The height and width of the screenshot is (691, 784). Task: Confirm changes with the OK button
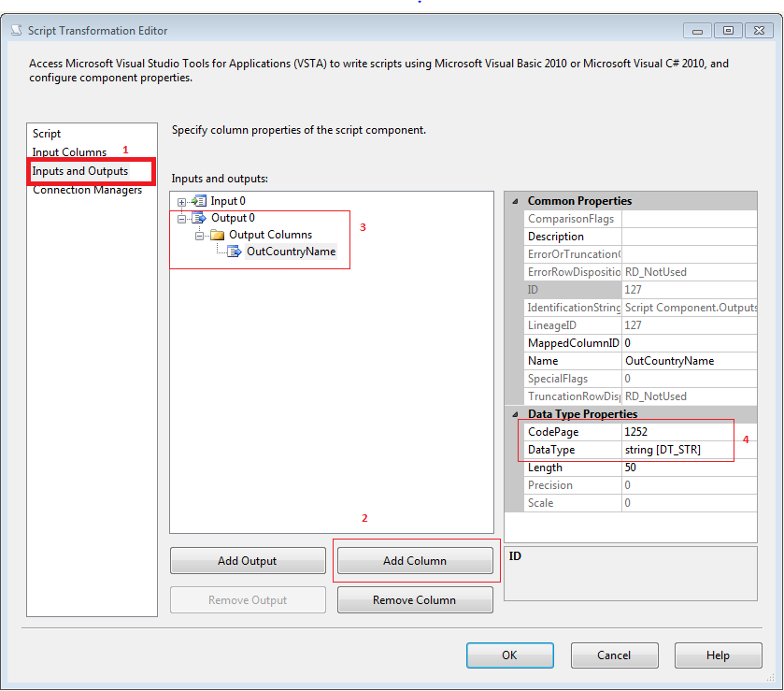click(x=509, y=655)
